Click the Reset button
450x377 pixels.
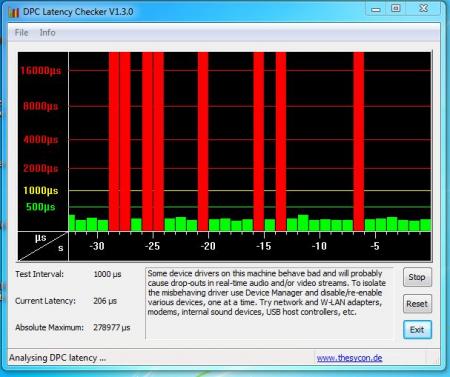pyautogui.click(x=417, y=304)
